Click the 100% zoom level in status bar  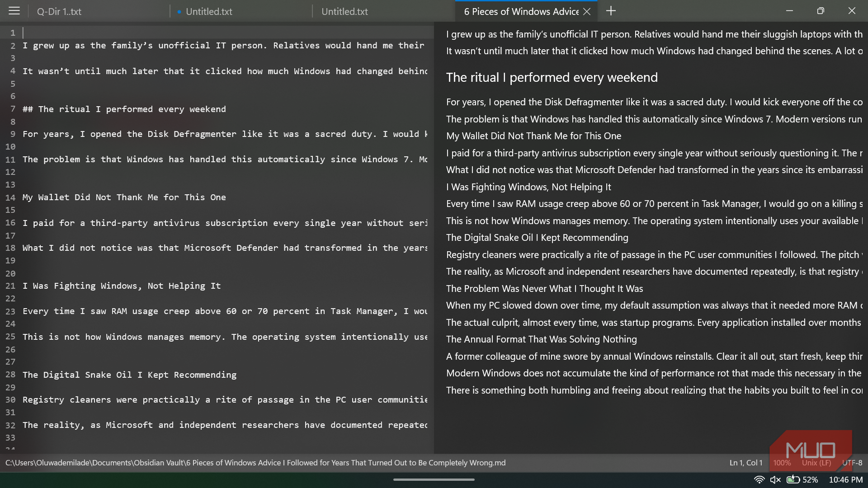(782, 463)
